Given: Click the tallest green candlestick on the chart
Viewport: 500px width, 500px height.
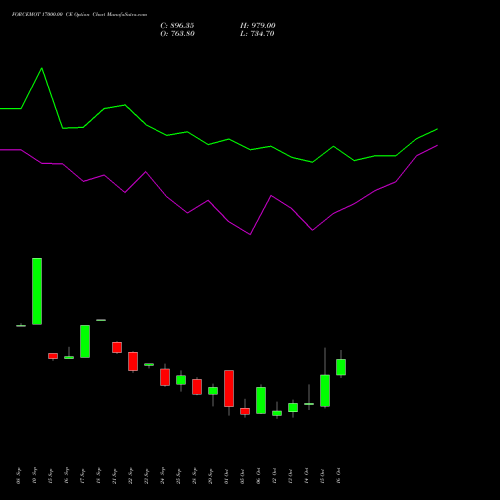Looking at the screenshot, I should point(37,291).
